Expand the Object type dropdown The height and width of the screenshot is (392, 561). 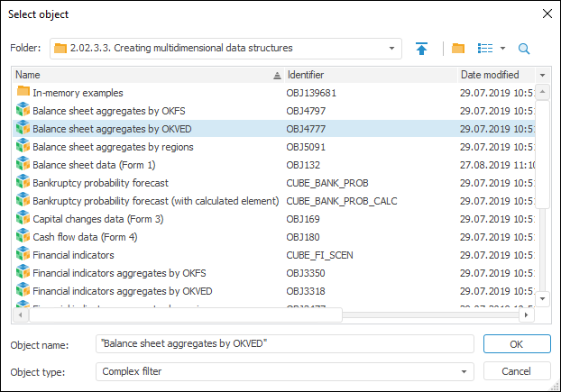point(465,371)
